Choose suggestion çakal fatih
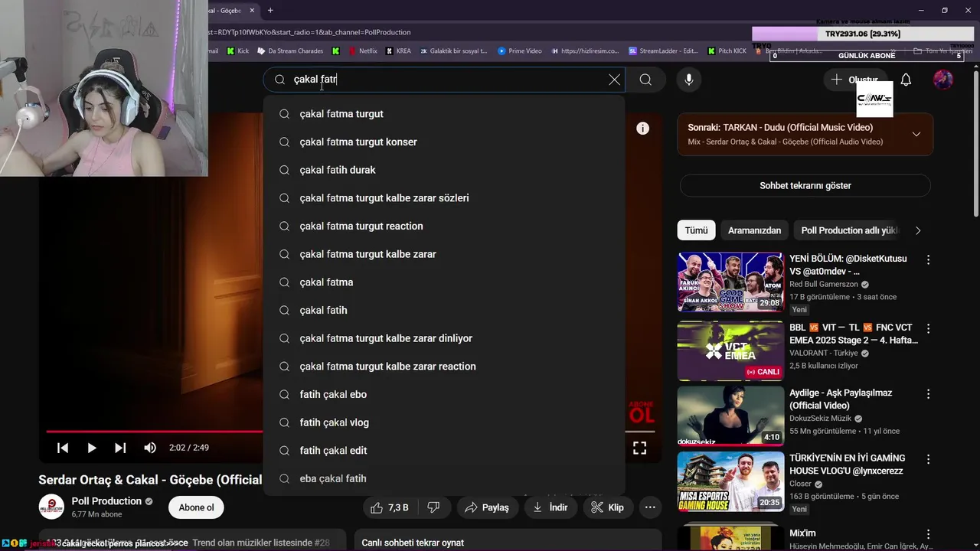Image resolution: width=980 pixels, height=551 pixels. point(444,310)
